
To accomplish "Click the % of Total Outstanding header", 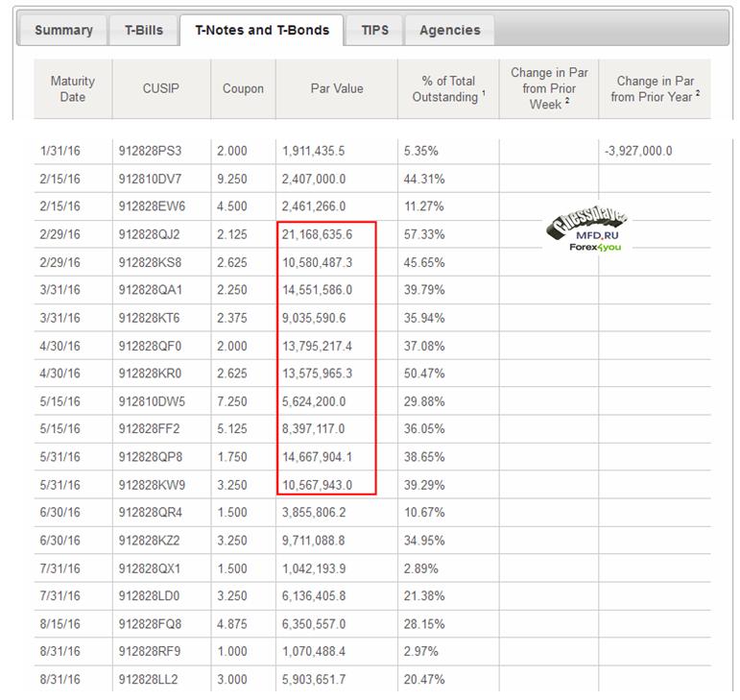I will point(448,89).
